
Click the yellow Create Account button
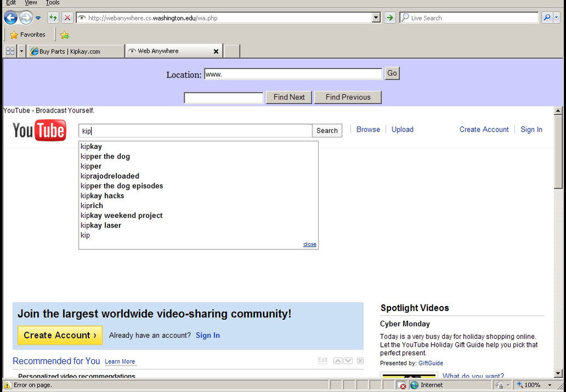(x=60, y=335)
